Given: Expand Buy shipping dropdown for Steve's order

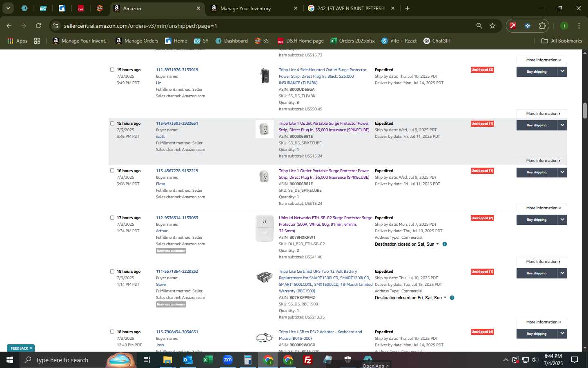Looking at the screenshot, I should coord(562,273).
